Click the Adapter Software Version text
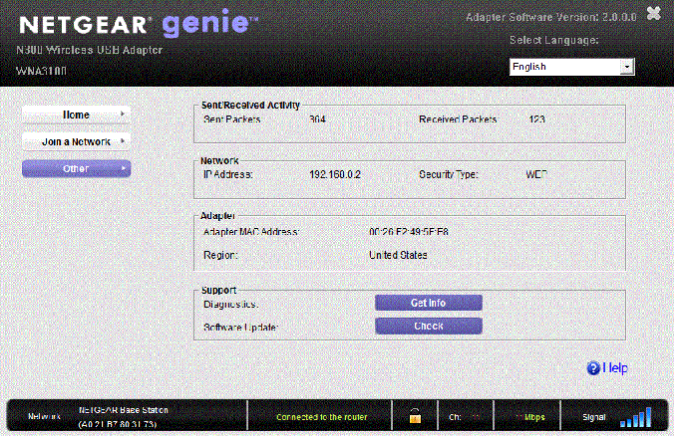This screenshot has width=674, height=436. click(x=551, y=17)
